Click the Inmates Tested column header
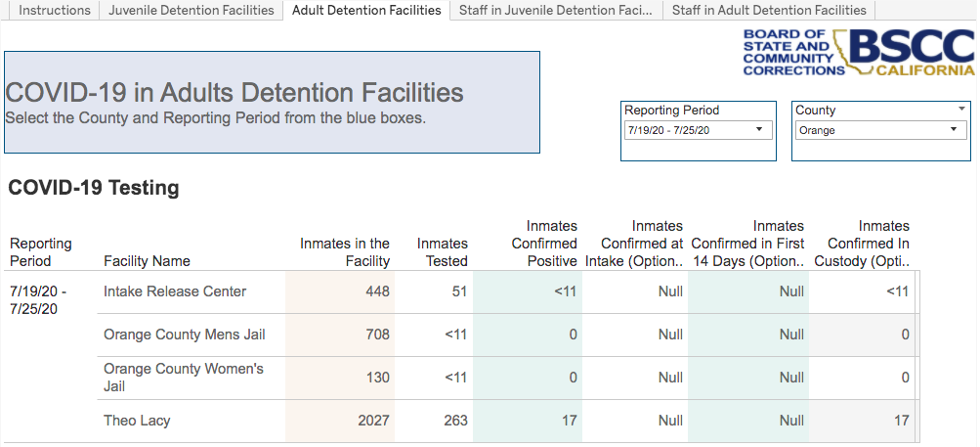980x447 pixels. [x=442, y=252]
